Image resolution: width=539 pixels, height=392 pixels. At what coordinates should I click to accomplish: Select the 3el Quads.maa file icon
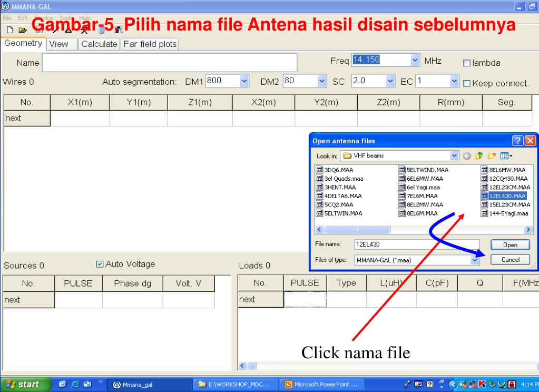(319, 179)
